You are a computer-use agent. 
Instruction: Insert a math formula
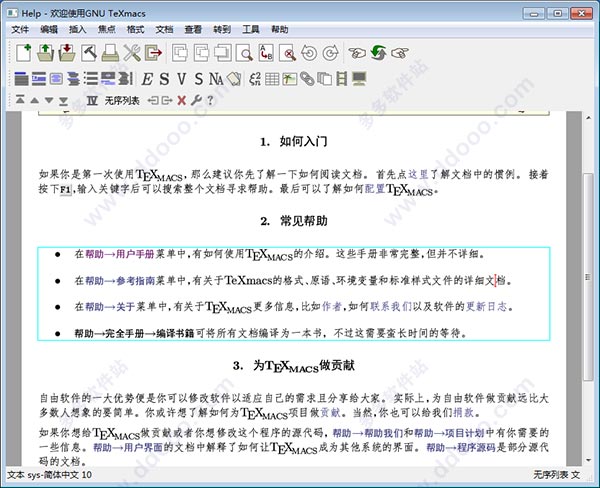[x=255, y=79]
